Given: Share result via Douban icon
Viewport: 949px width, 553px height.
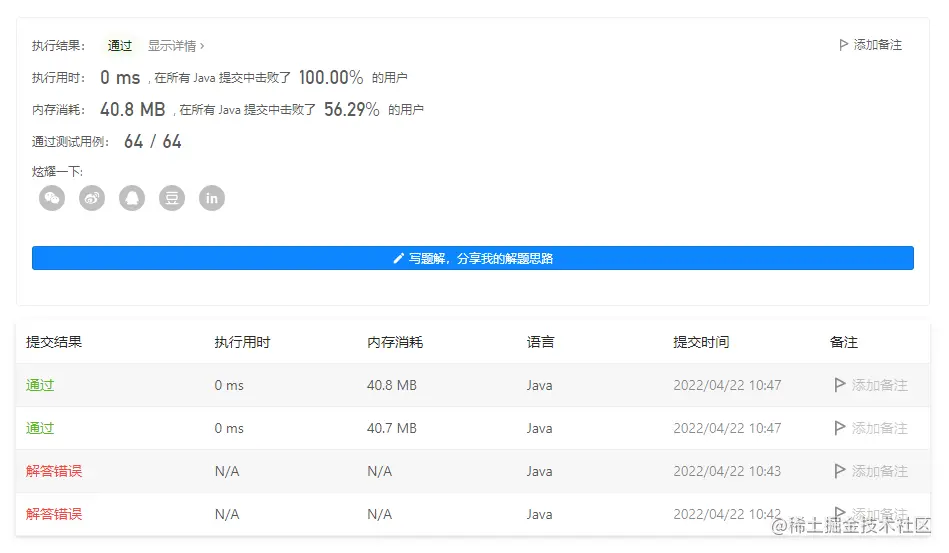Looking at the screenshot, I should (x=172, y=198).
